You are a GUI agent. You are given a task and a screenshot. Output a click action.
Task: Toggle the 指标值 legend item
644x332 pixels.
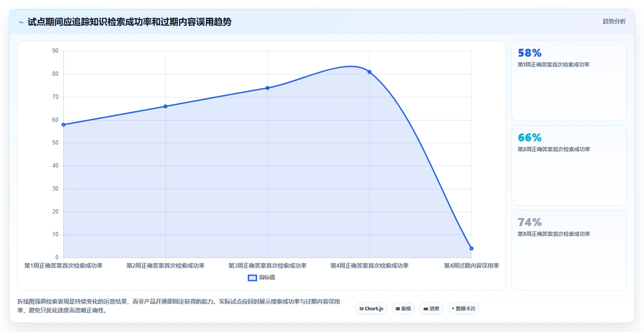point(262,277)
